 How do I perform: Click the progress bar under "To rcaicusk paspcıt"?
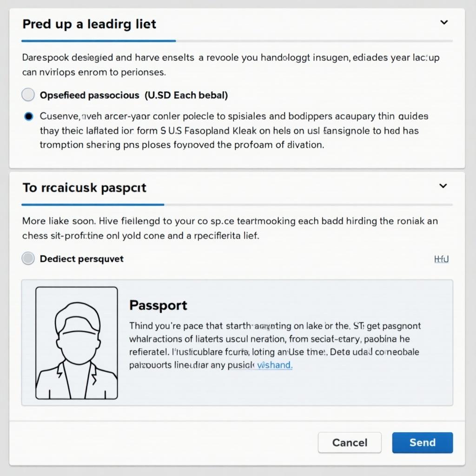tap(237, 205)
